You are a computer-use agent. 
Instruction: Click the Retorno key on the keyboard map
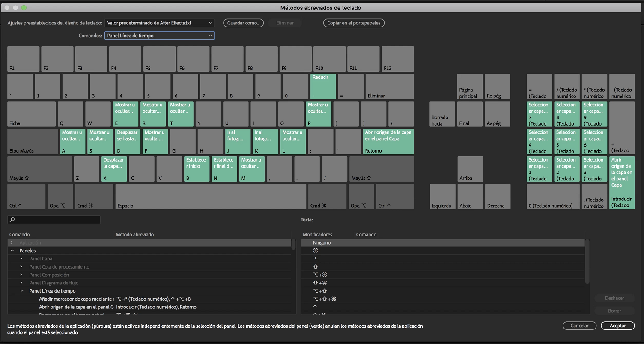click(388, 141)
